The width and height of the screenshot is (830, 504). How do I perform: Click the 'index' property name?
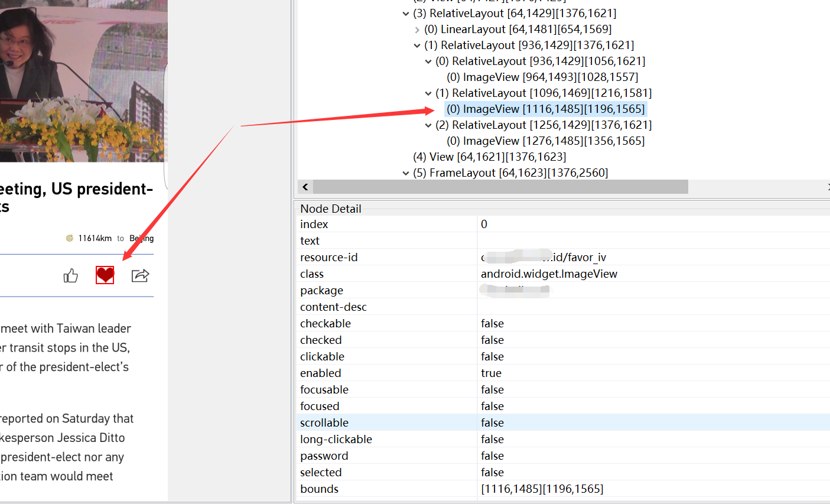tap(314, 224)
